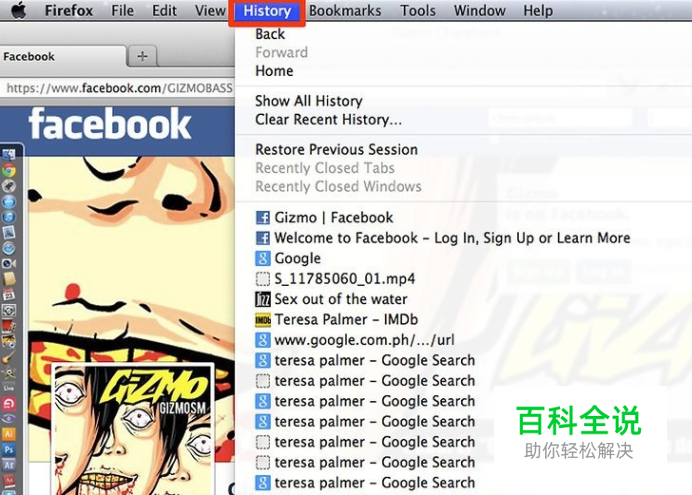Open the eye icon app in dock

point(9,418)
